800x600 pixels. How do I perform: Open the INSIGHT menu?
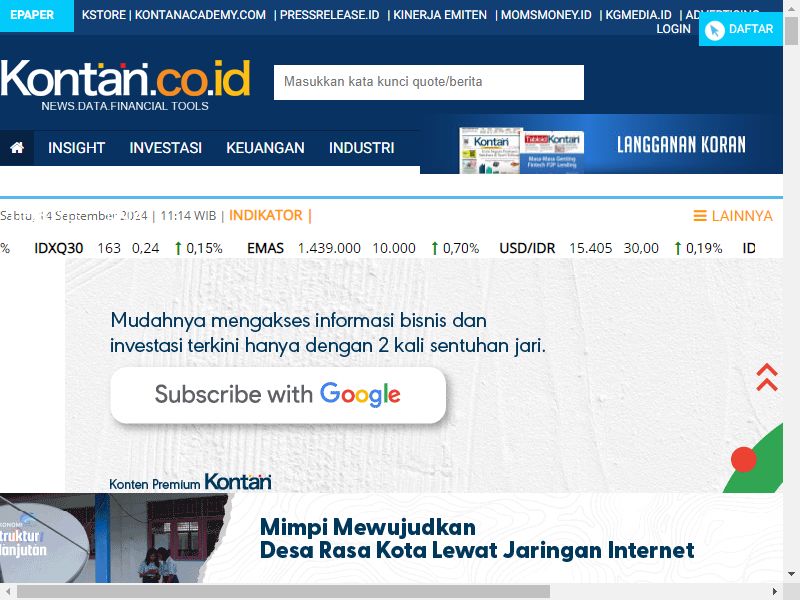click(x=77, y=148)
